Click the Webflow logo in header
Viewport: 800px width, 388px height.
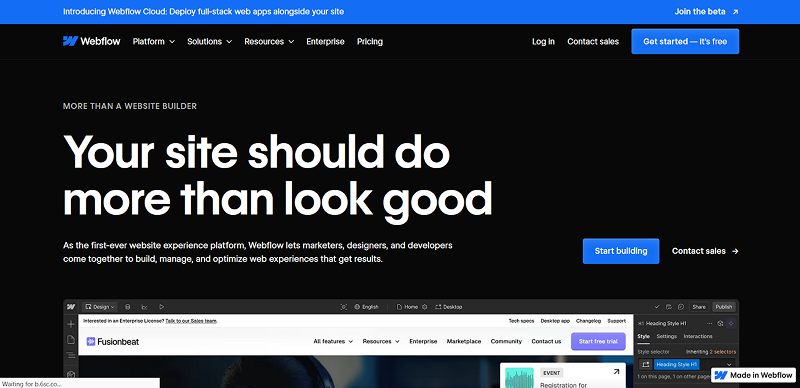tap(92, 41)
